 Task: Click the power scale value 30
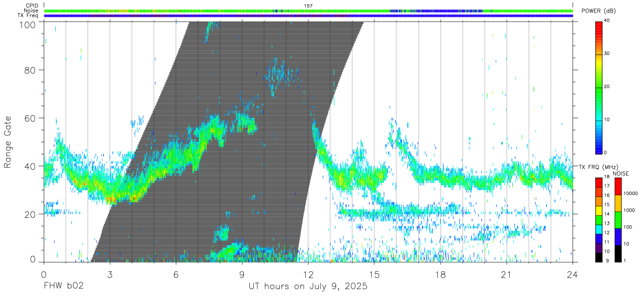coord(607,53)
